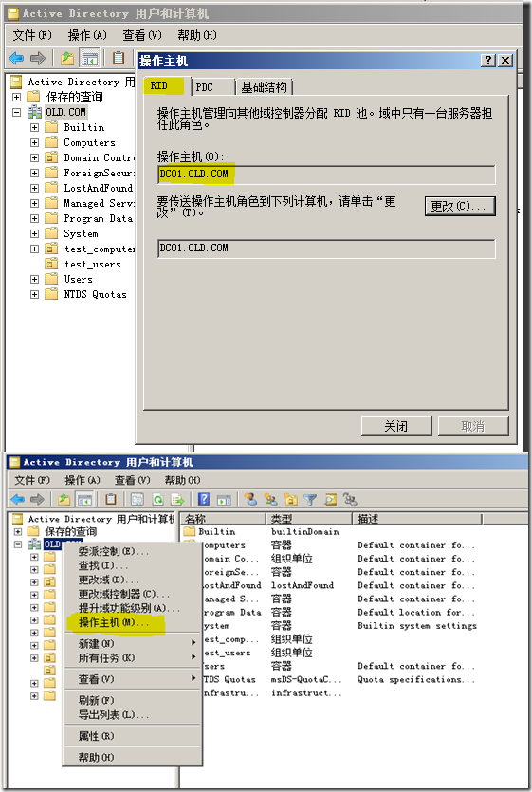
Task: Open the 操作(A) menu in the upper window
Action: pyautogui.click(x=87, y=35)
